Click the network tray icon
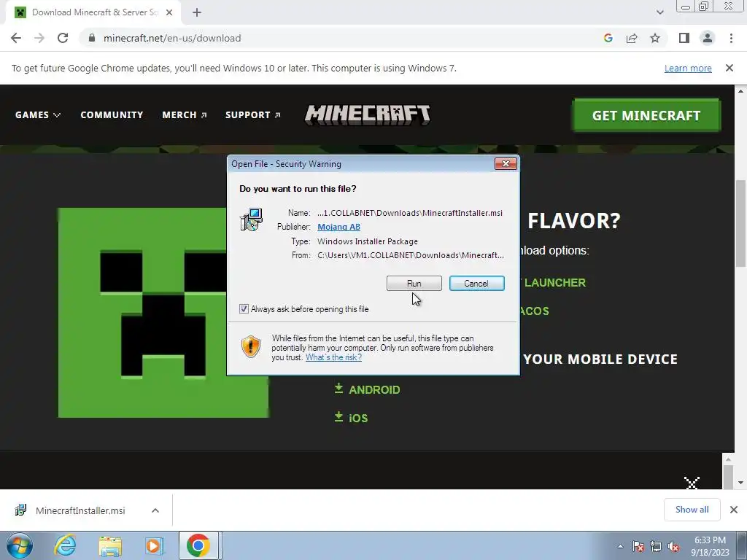 [656, 546]
